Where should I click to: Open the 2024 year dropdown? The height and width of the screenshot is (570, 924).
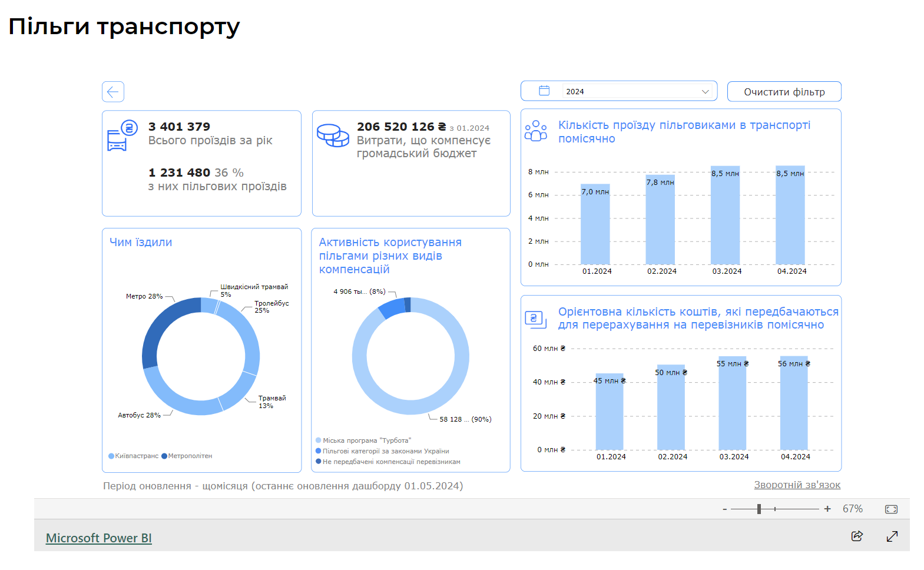click(x=705, y=91)
